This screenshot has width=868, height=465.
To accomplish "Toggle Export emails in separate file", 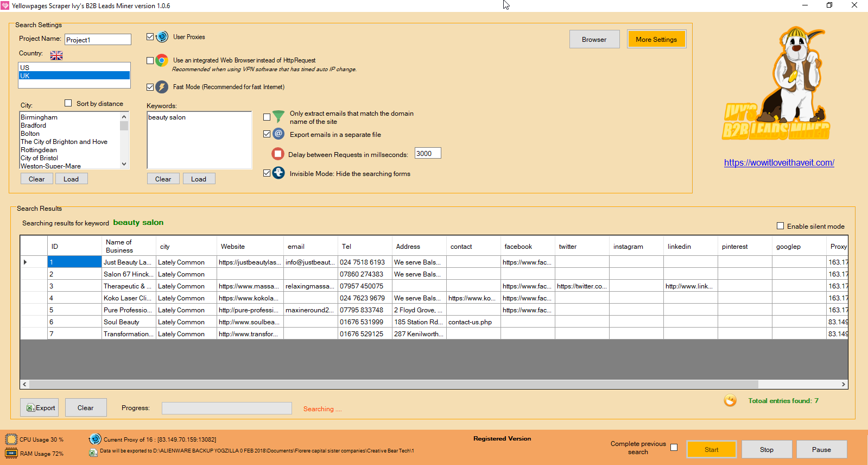I will click(267, 134).
